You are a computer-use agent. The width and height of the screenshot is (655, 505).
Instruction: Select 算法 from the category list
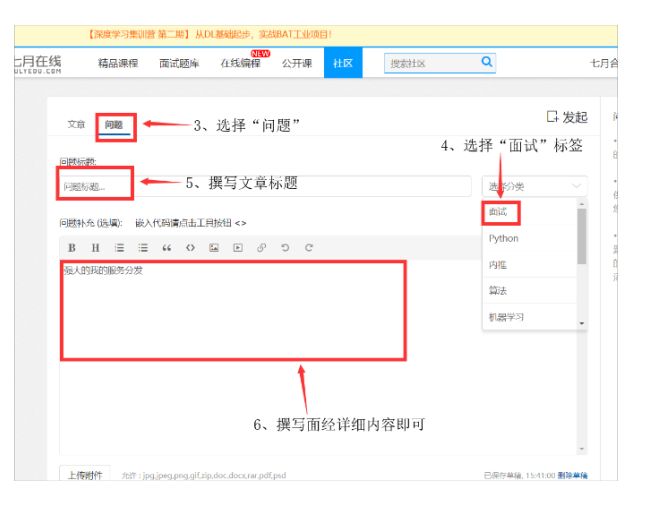[x=498, y=291]
